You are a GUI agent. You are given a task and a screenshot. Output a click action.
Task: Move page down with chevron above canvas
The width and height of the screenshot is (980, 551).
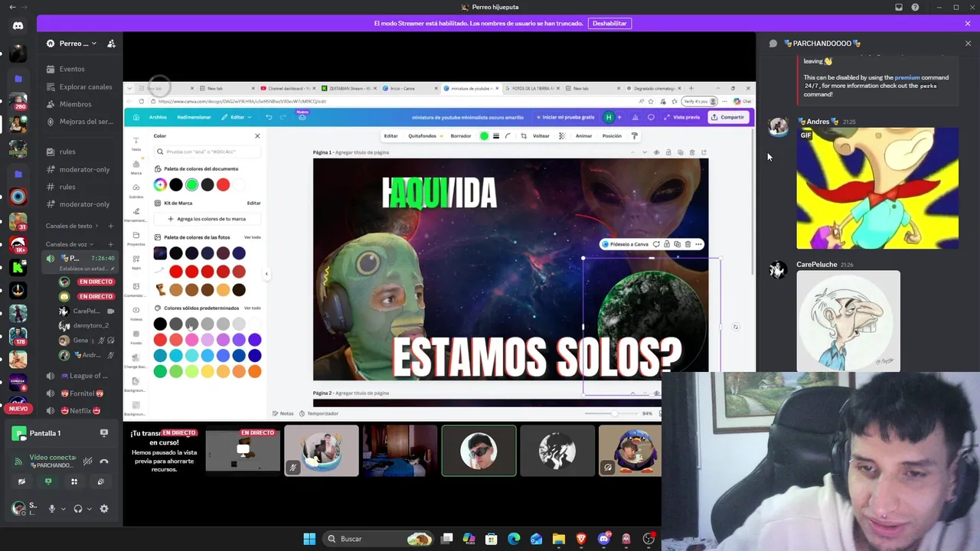point(644,152)
